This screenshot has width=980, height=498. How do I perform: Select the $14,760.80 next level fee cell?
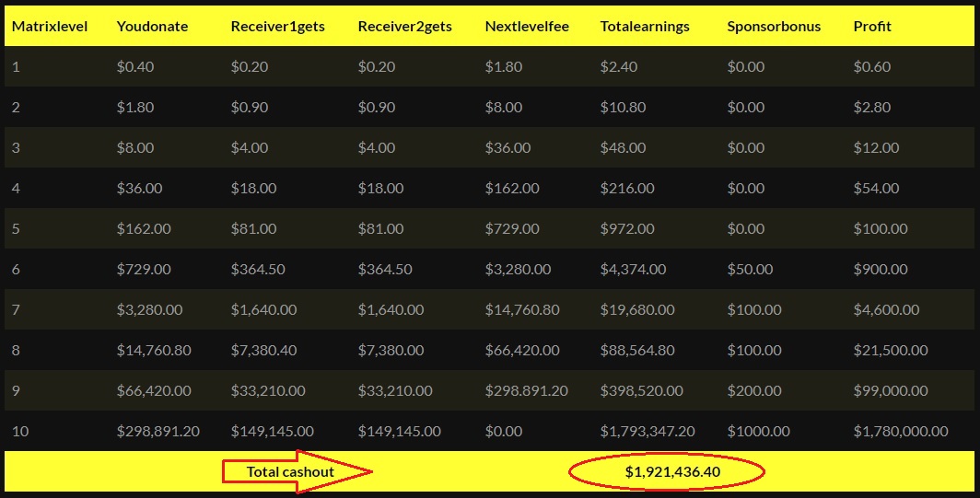pyautogui.click(x=522, y=309)
